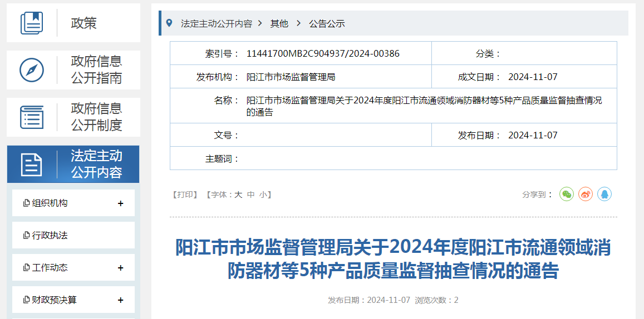Click the list icon for 政府信息公开制度

point(32,117)
